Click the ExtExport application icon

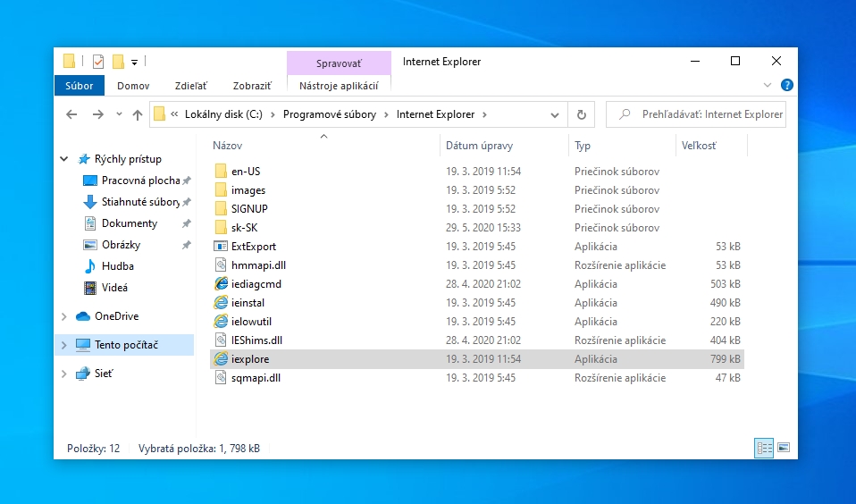221,247
